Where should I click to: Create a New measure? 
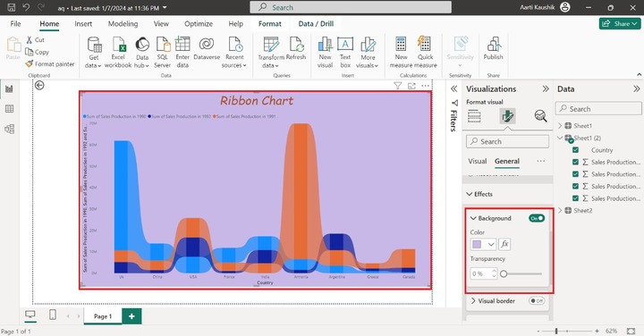click(x=401, y=45)
